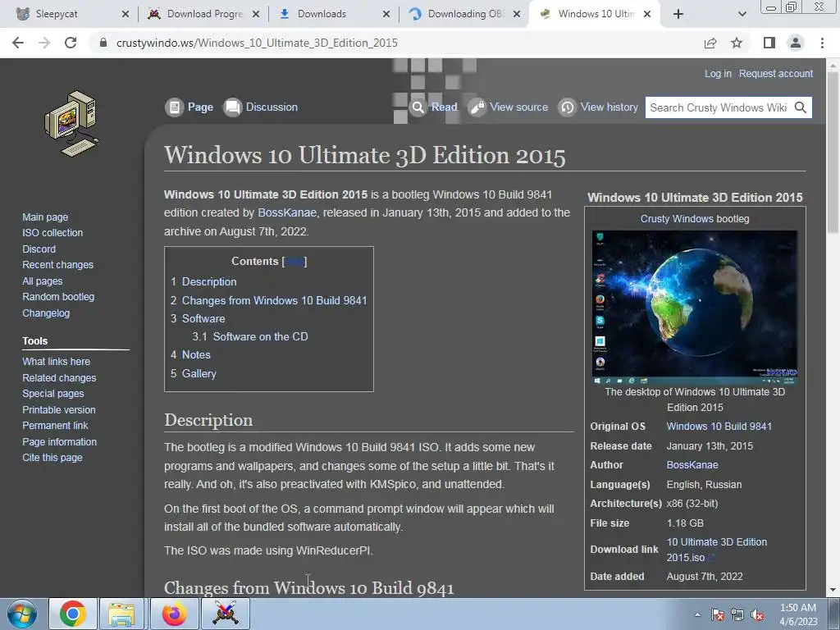Open the side panel icon

click(769, 43)
